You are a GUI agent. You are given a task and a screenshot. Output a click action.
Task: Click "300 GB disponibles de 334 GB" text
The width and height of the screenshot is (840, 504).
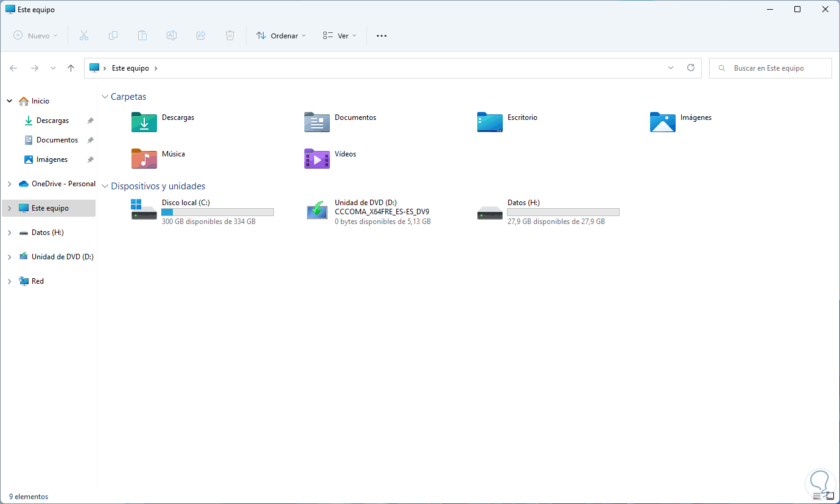coord(209,222)
